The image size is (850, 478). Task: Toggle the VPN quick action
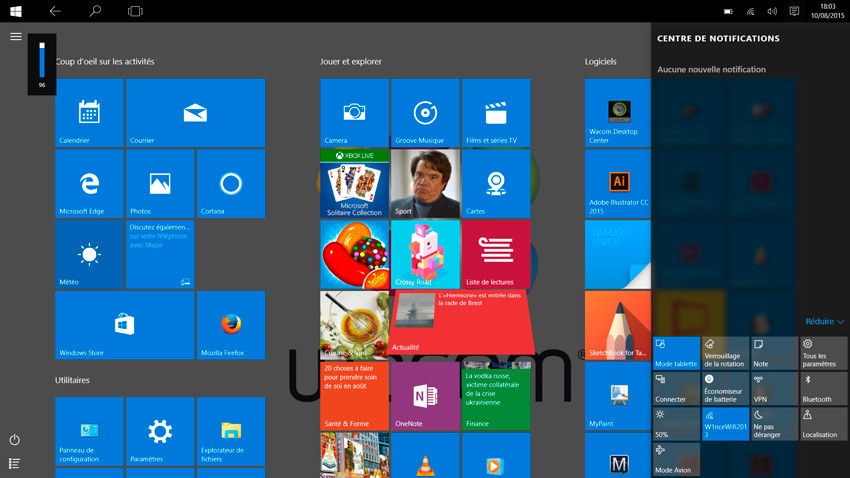[x=775, y=389]
